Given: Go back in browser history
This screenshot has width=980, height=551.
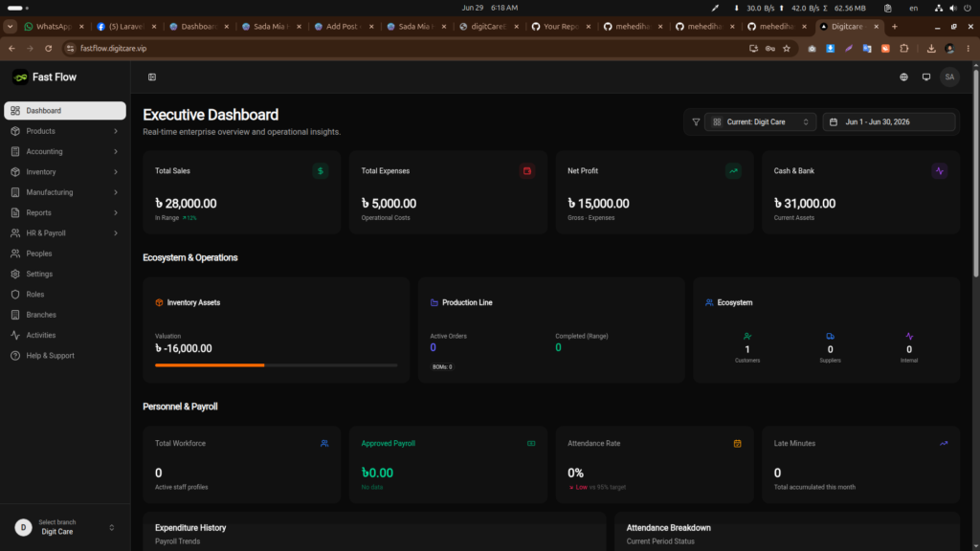Looking at the screenshot, I should tap(11, 48).
